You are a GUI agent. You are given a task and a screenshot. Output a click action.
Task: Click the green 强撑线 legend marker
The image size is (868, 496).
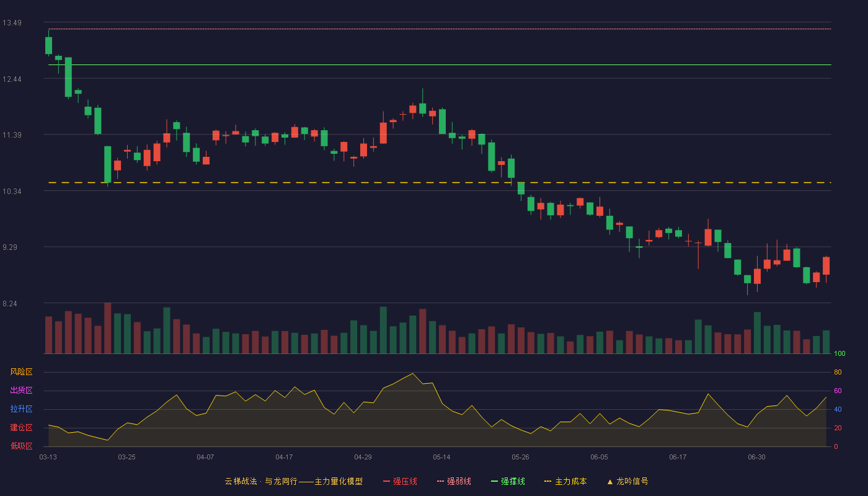pos(494,481)
